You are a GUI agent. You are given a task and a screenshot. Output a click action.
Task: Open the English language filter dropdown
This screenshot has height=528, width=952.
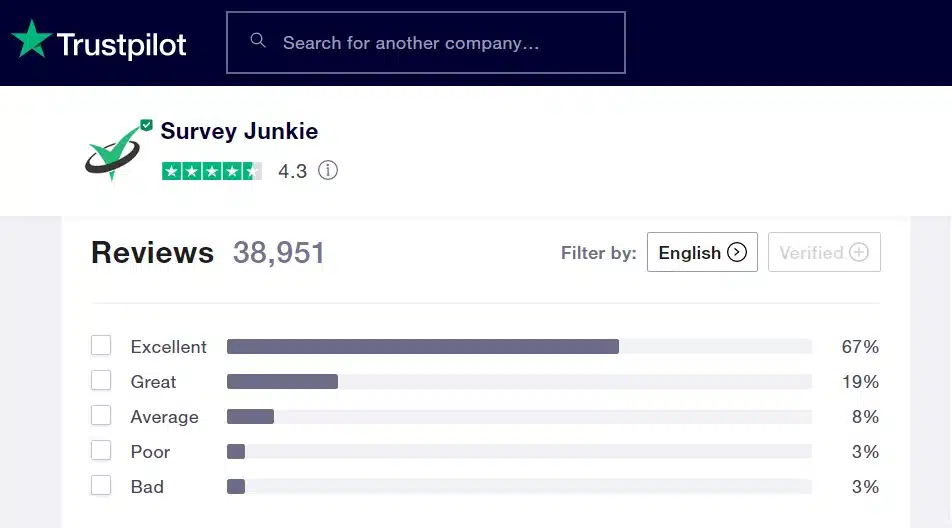click(701, 252)
